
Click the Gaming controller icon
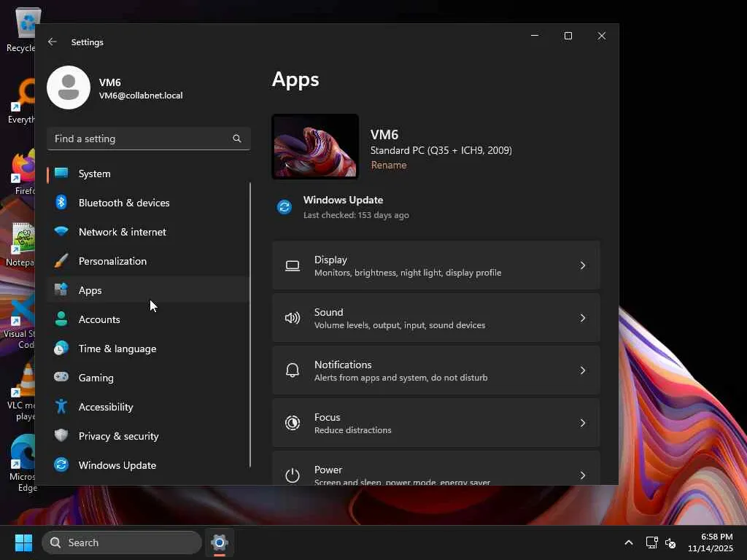[x=62, y=378]
